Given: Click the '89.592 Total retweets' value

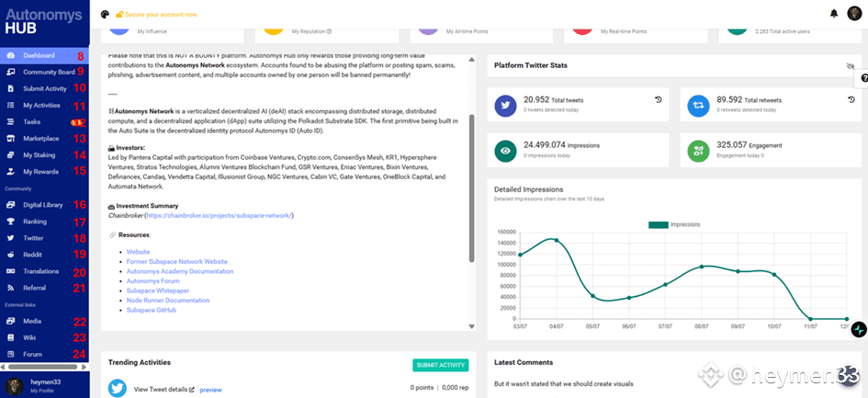Looking at the screenshot, I should [x=749, y=100].
